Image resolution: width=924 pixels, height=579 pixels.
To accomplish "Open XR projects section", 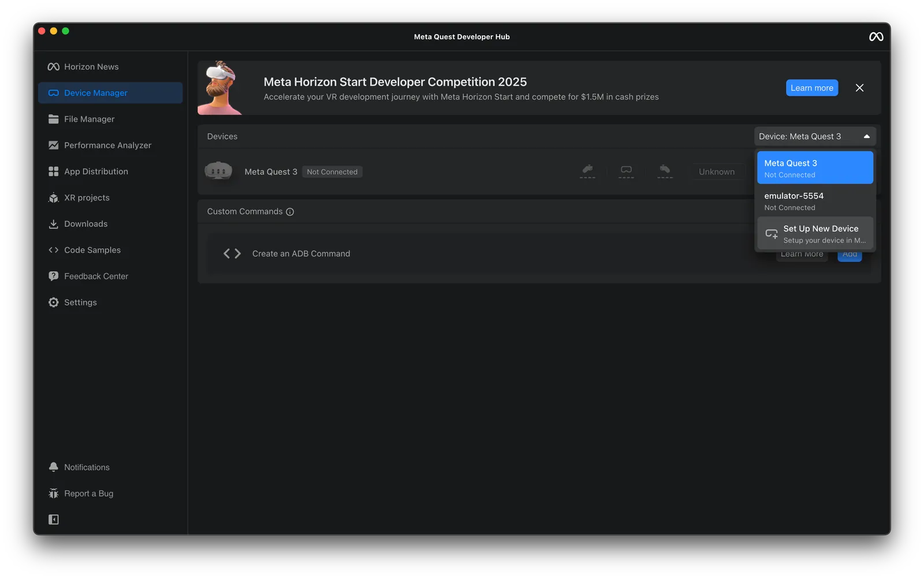I will coord(110,197).
